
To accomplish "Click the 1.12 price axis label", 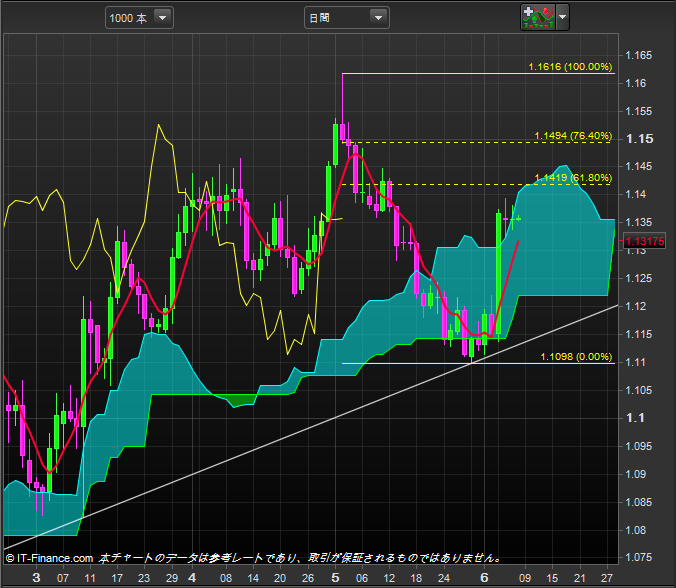I will click(x=636, y=306).
